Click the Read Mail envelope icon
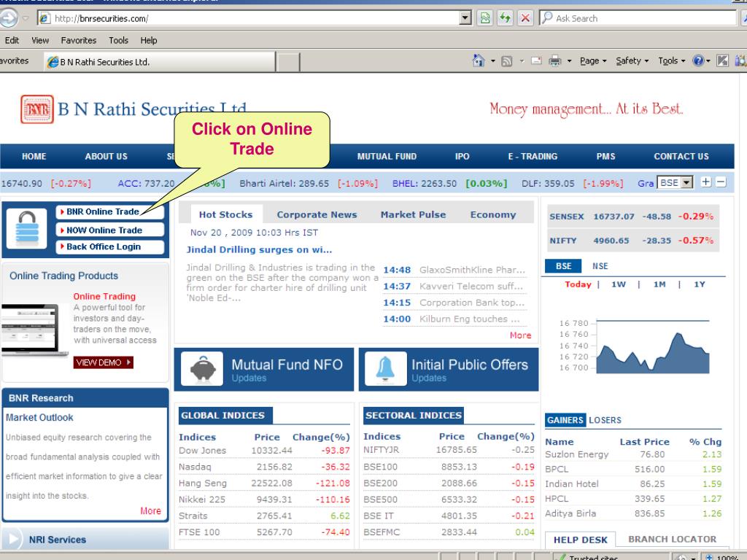The width and height of the screenshot is (747, 560). [536, 61]
